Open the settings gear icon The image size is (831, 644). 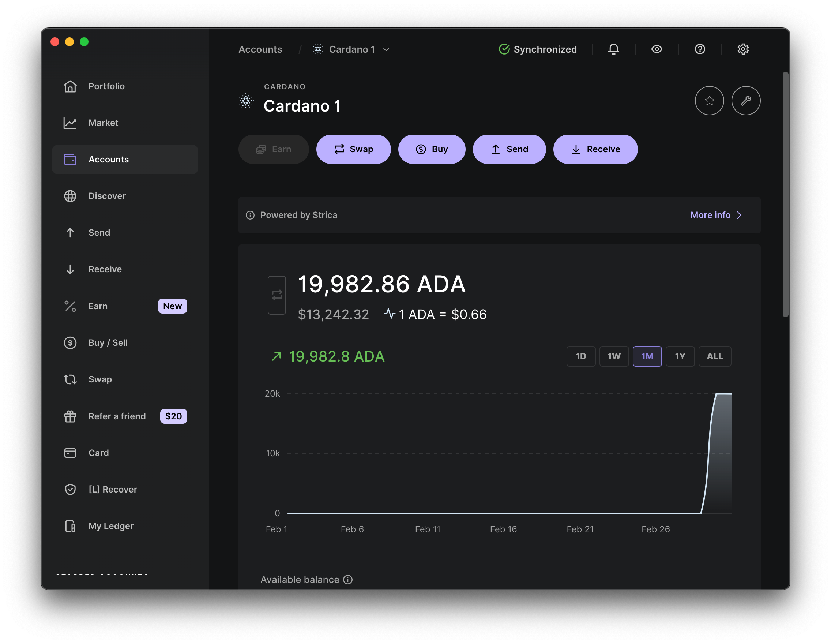743,49
